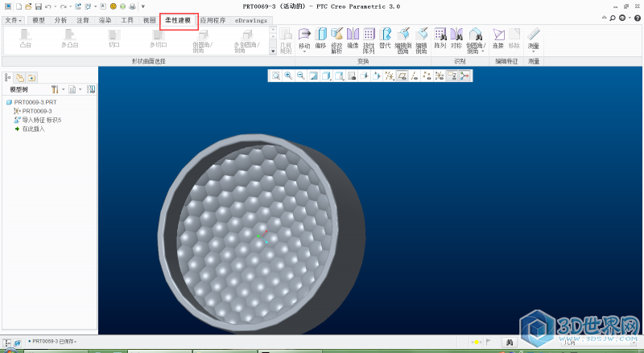Image resolution: width=644 pixels, height=353 pixels.
Task: Click the Help question mark icon
Action: tap(638, 18)
